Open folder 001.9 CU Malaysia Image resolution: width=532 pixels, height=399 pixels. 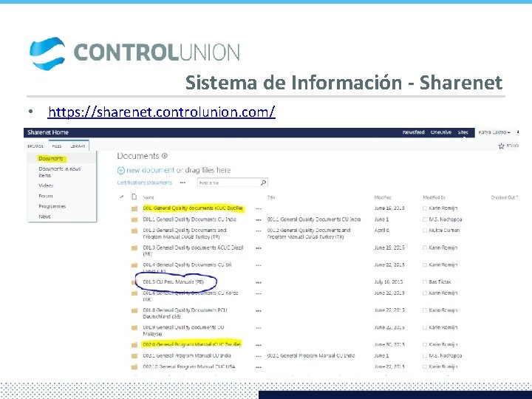183,330
